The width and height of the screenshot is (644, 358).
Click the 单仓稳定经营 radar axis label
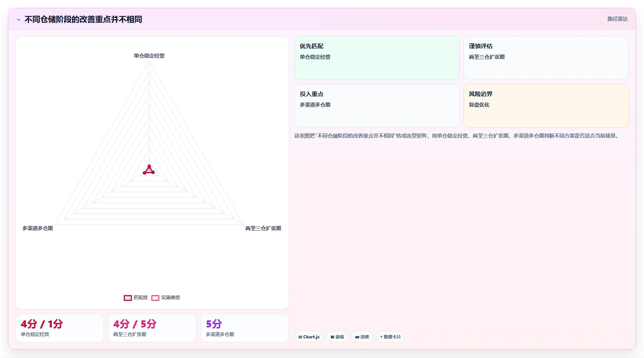coord(149,56)
